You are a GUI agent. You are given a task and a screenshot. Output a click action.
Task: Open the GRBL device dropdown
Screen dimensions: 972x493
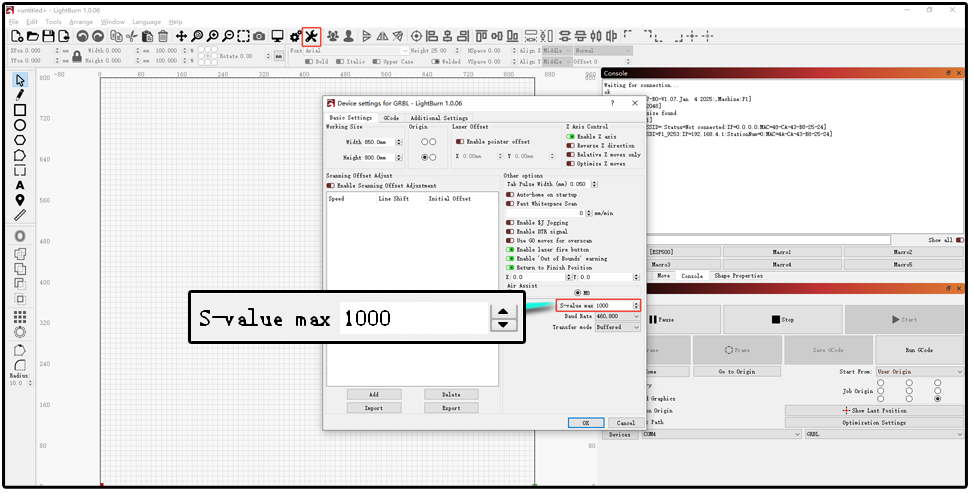coord(884,435)
